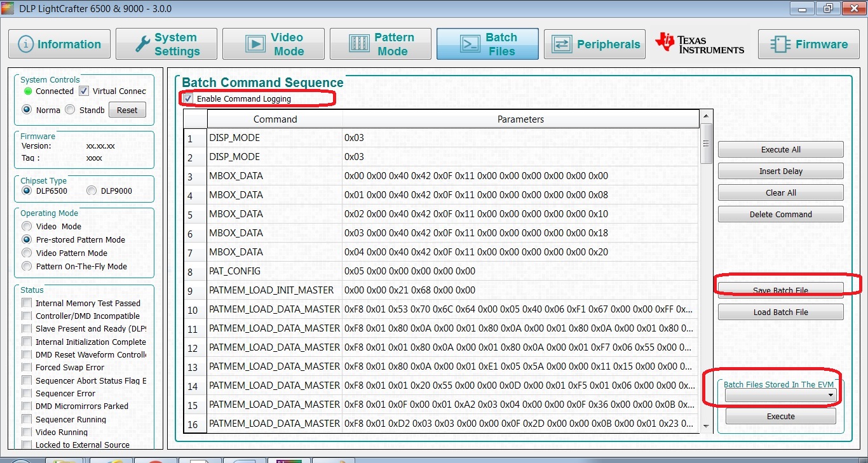Click the Clear All button
This screenshot has height=463, width=868.
click(781, 193)
